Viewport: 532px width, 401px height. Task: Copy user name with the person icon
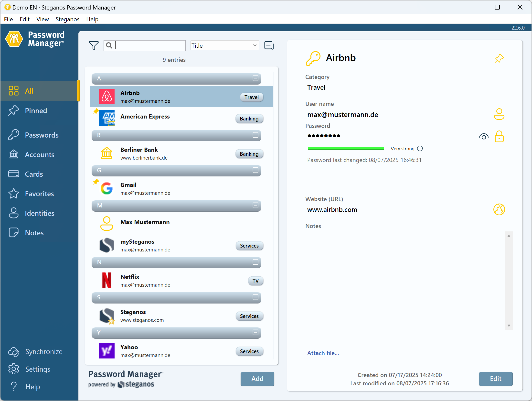[499, 114]
